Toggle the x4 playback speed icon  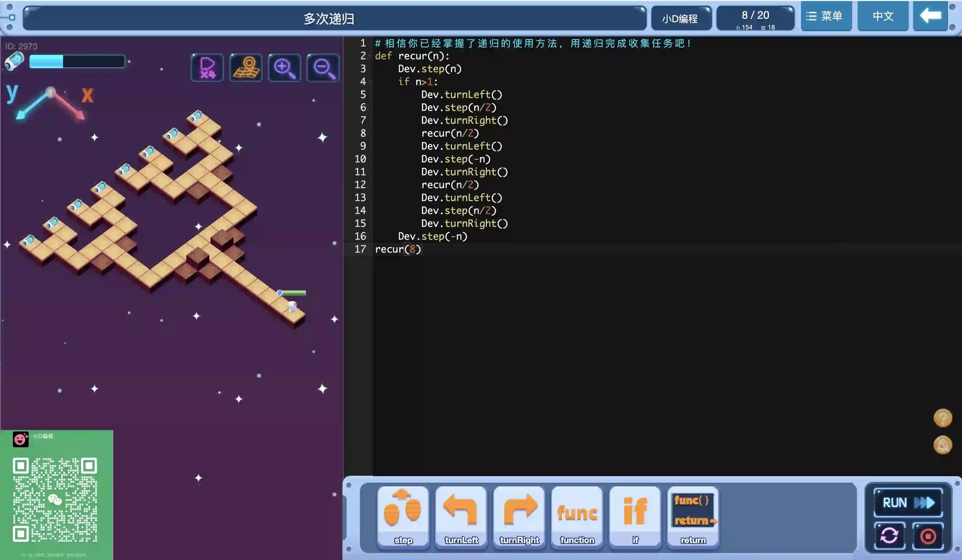(x=207, y=68)
